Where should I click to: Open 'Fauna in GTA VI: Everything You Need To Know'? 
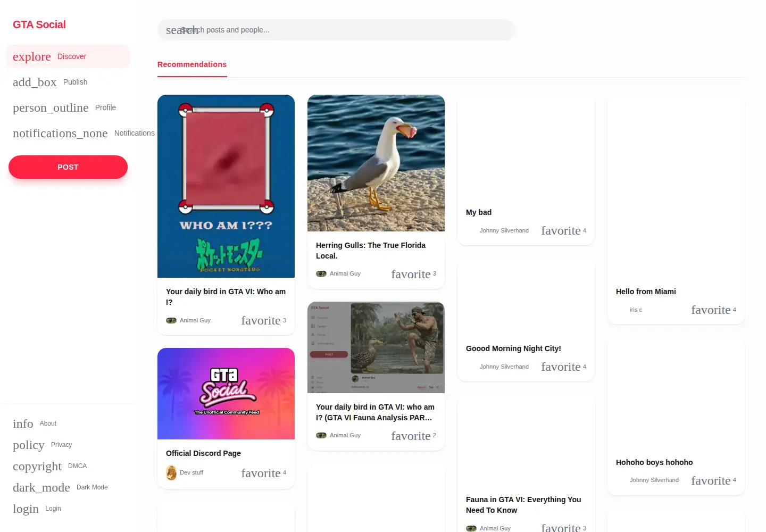coord(523,505)
